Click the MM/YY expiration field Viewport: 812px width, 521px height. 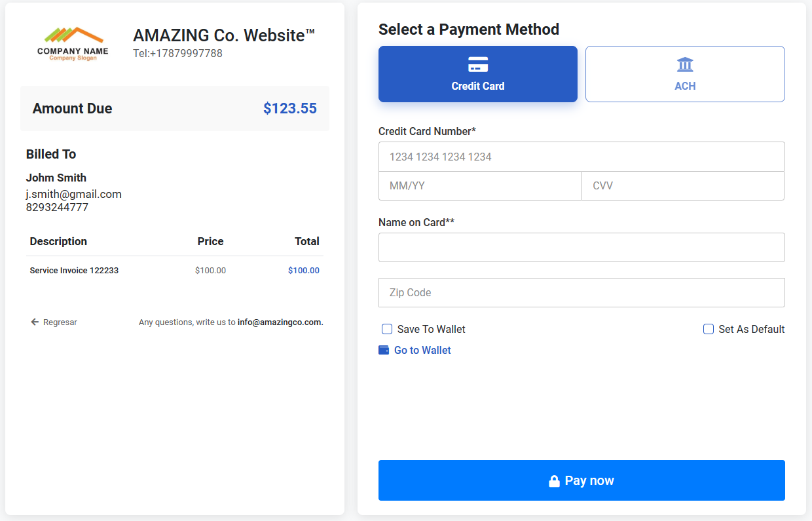pyautogui.click(x=480, y=185)
